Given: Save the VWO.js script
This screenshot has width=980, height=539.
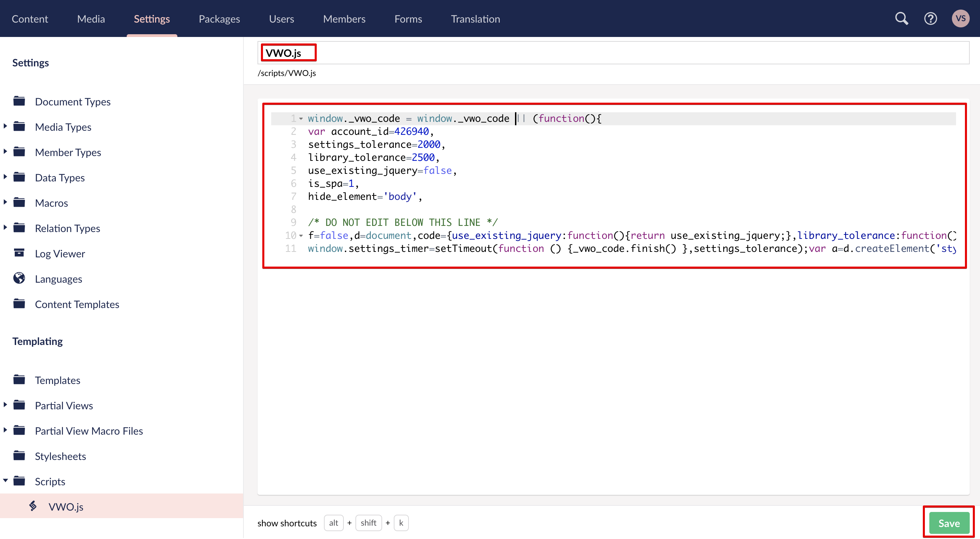Looking at the screenshot, I should (x=948, y=523).
